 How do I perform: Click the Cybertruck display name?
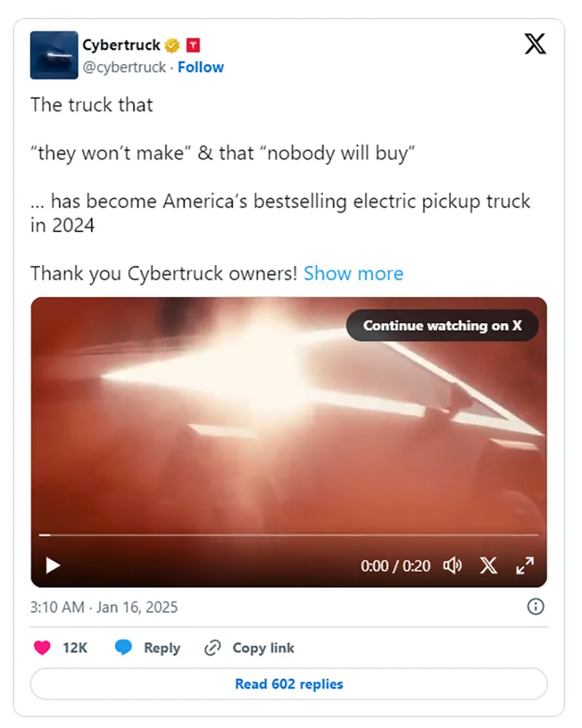[x=121, y=45]
